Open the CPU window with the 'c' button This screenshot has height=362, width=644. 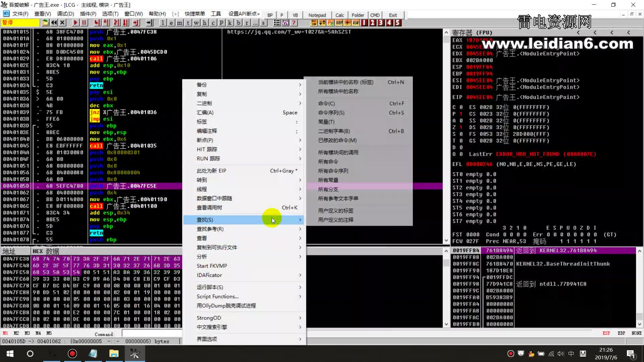pos(213,22)
